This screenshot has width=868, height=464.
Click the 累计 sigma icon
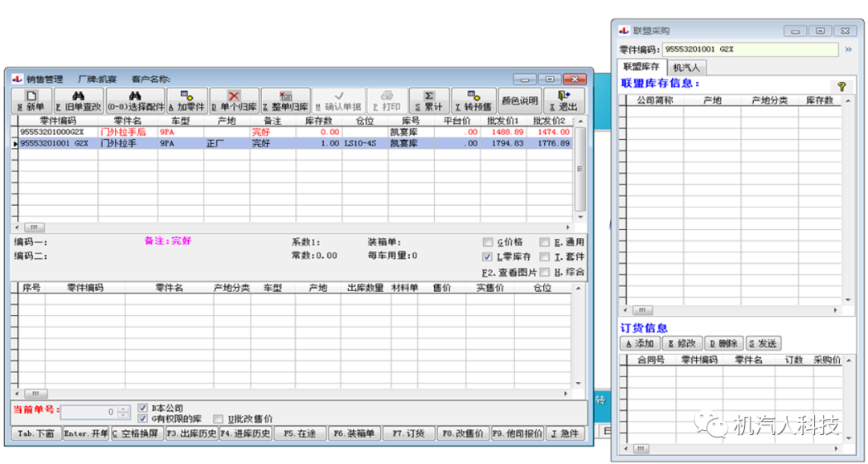429,96
